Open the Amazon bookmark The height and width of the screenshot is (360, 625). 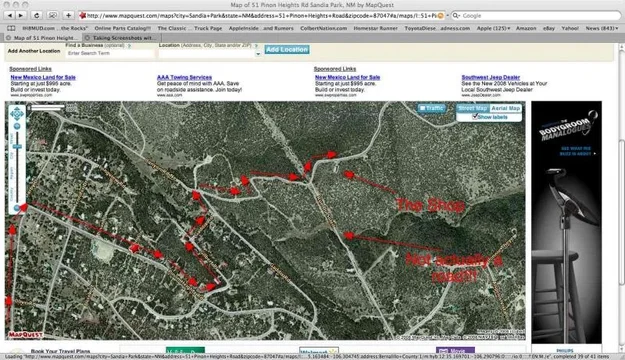[x=526, y=28]
